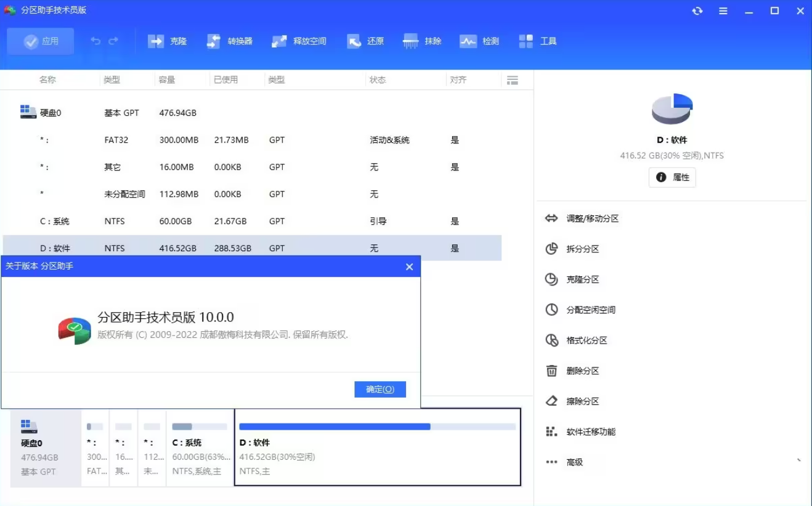Click the 对齐 column header
This screenshot has height=506, width=812.
458,80
